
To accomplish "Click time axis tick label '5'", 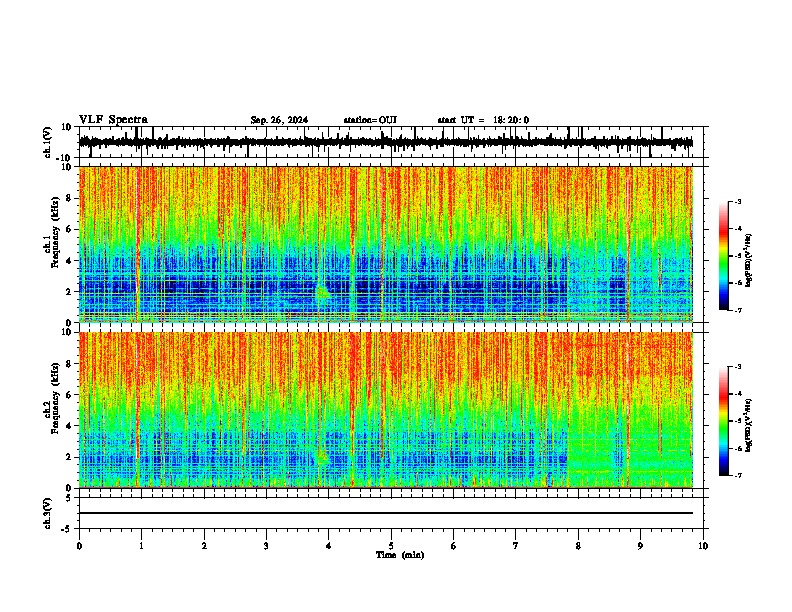I will [x=391, y=546].
